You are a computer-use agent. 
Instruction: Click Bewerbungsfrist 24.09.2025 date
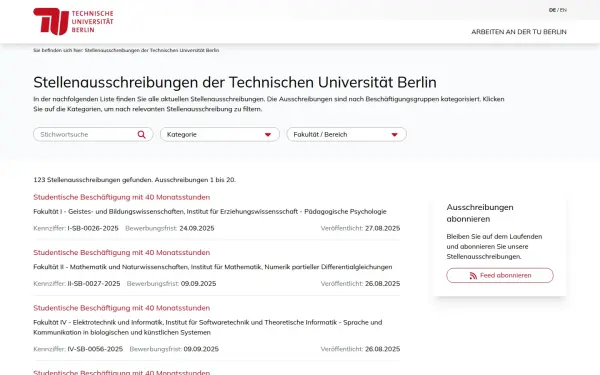coord(197,228)
